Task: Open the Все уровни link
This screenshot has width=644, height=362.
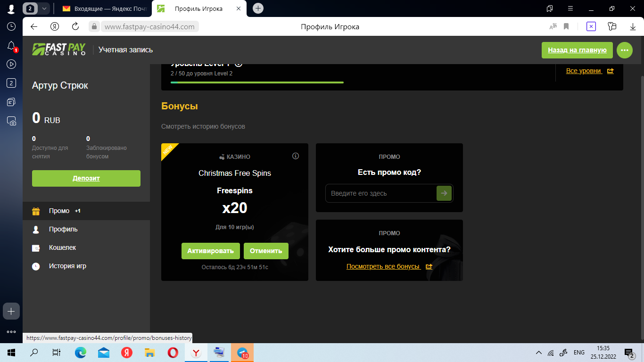Action: (590, 71)
